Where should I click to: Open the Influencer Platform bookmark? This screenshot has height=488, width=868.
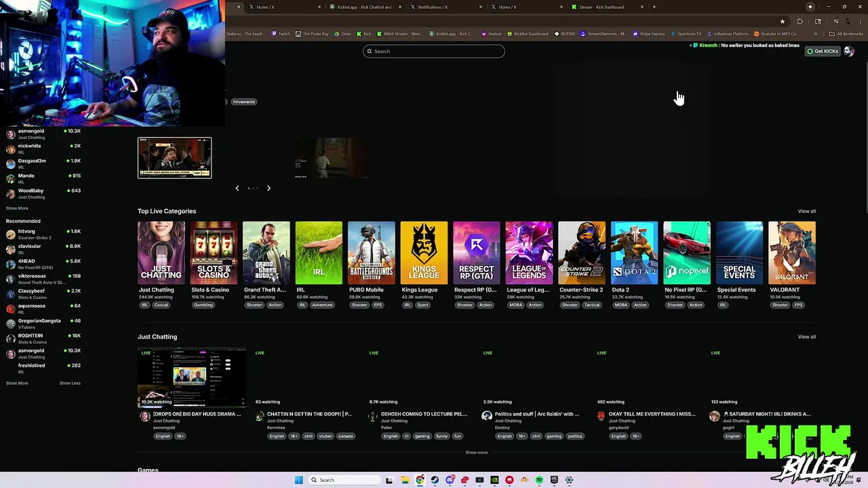pyautogui.click(x=728, y=34)
